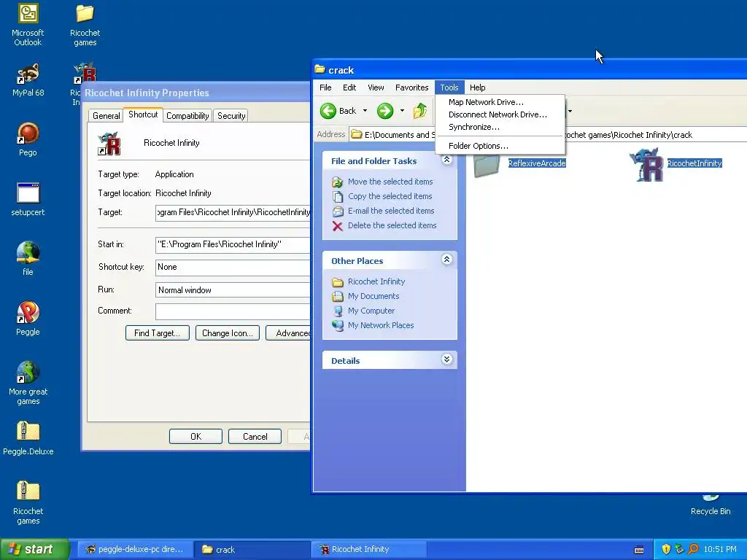Switch to Compatibility tab in Properties
The width and height of the screenshot is (747, 560).
click(x=187, y=116)
